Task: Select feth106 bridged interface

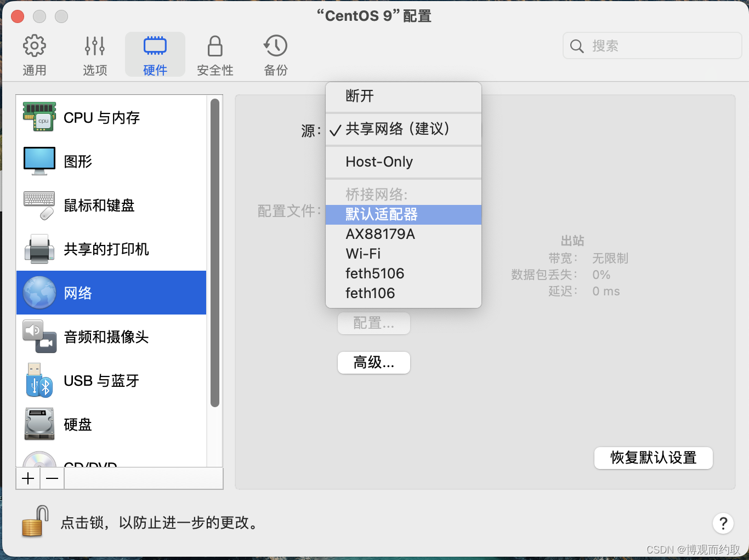Action: [x=404, y=293]
